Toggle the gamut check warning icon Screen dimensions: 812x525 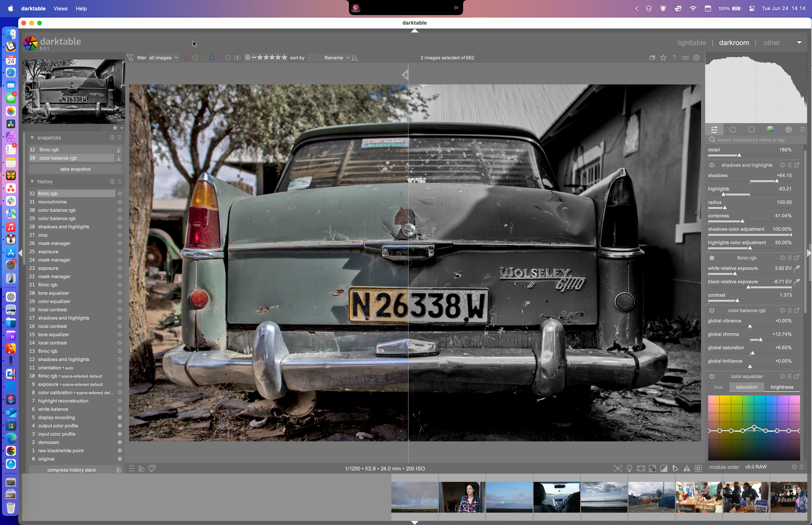687,468
